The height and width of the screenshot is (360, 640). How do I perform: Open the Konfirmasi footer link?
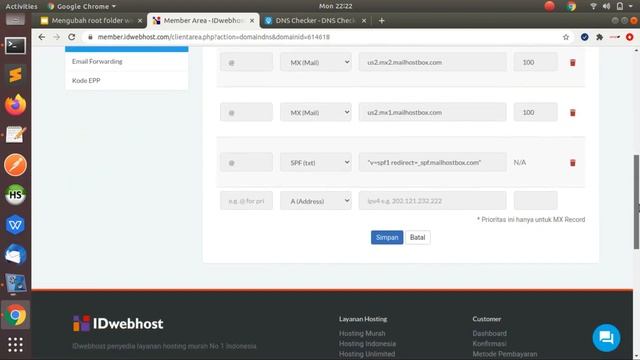click(489, 344)
